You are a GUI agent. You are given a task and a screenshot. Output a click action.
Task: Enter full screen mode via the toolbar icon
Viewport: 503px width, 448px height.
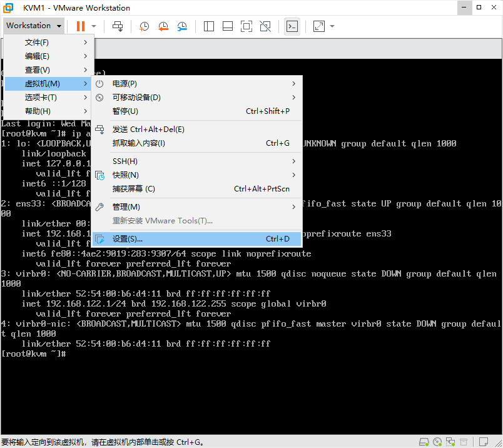point(246,26)
